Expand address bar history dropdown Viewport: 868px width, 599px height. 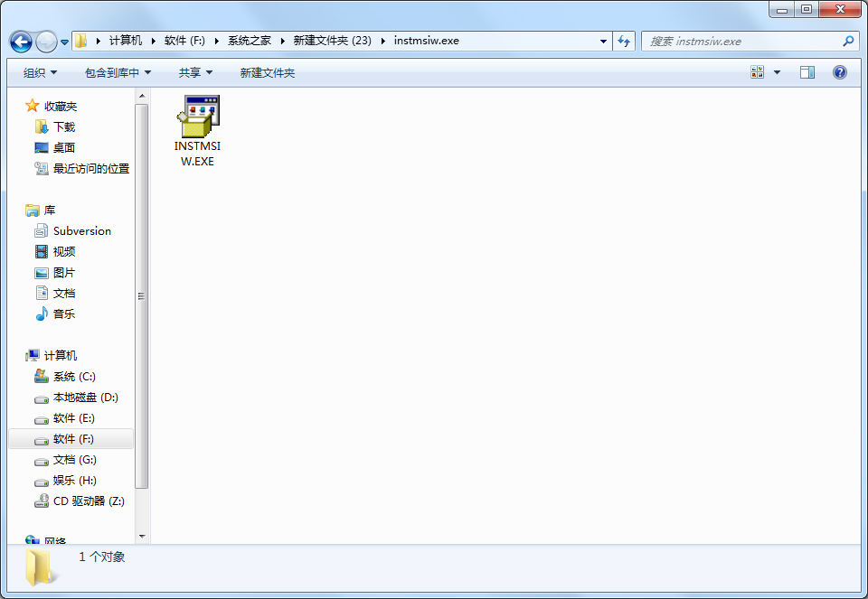click(604, 41)
